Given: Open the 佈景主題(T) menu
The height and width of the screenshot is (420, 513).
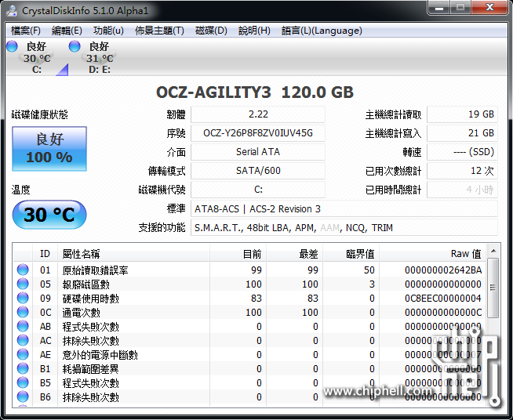Looking at the screenshot, I should click(x=160, y=31).
